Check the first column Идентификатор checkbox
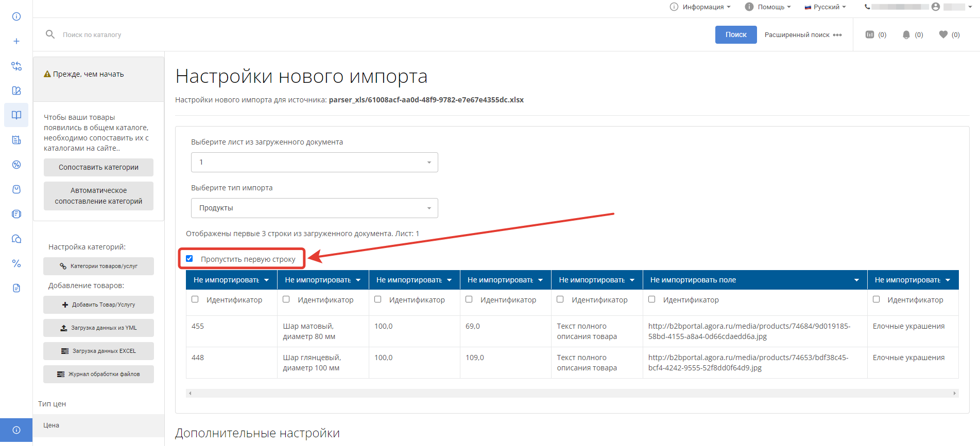This screenshot has width=980, height=446. click(195, 299)
